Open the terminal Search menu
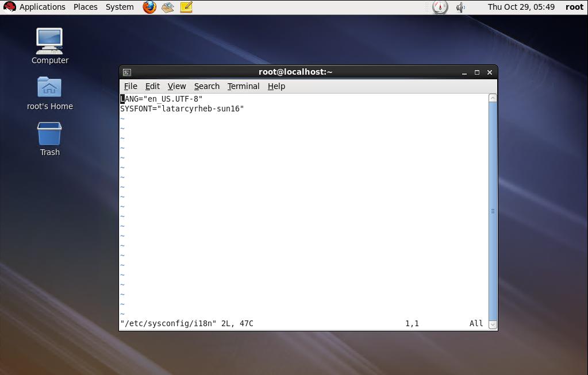 click(206, 86)
